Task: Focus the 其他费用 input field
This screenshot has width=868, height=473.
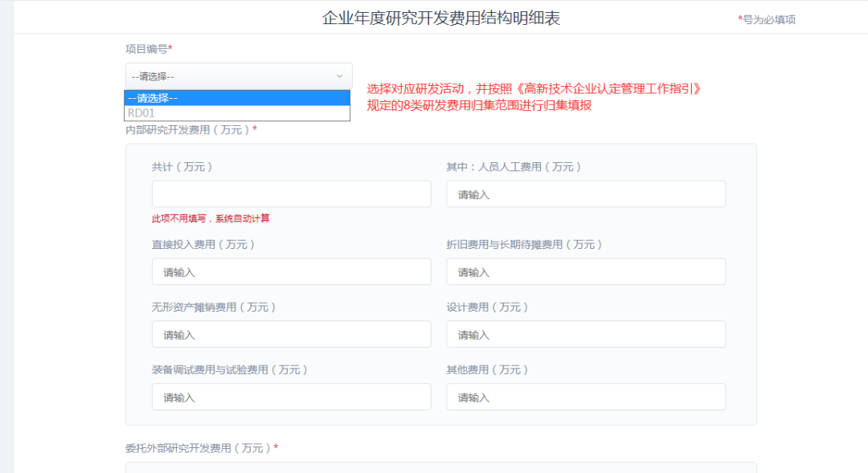Action: click(x=586, y=397)
